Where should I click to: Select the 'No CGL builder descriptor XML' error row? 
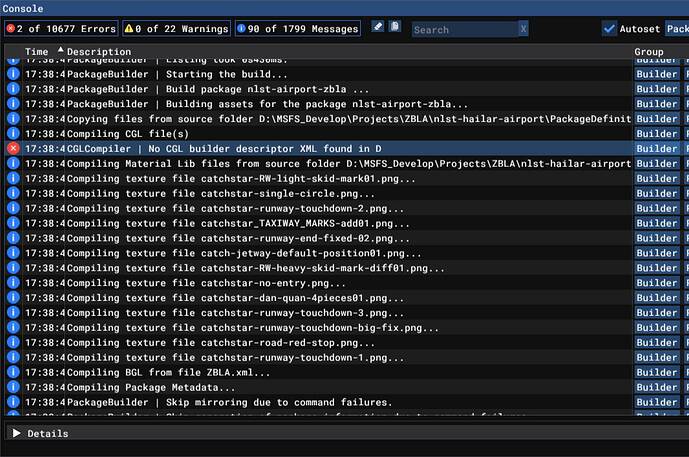pos(300,148)
